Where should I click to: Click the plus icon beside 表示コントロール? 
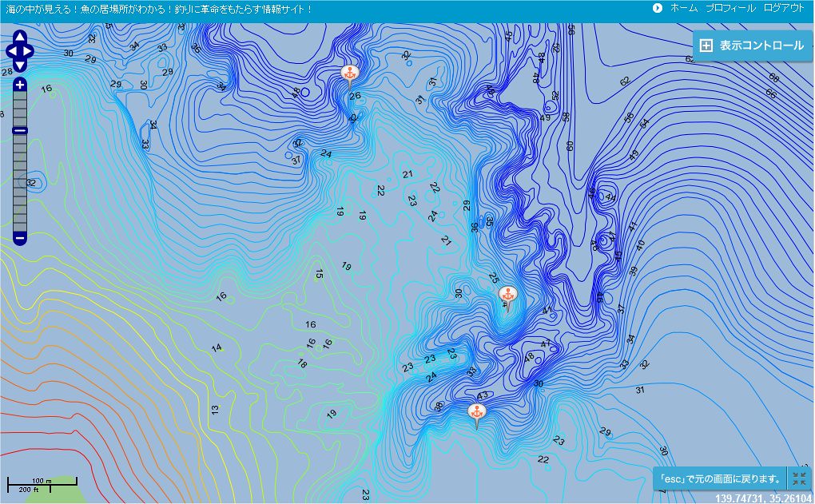(706, 46)
